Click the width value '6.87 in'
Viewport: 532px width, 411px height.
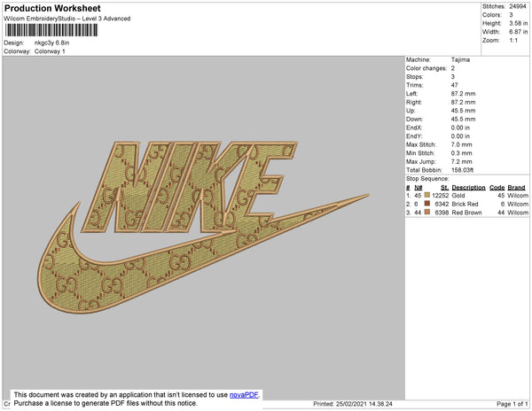(518, 32)
